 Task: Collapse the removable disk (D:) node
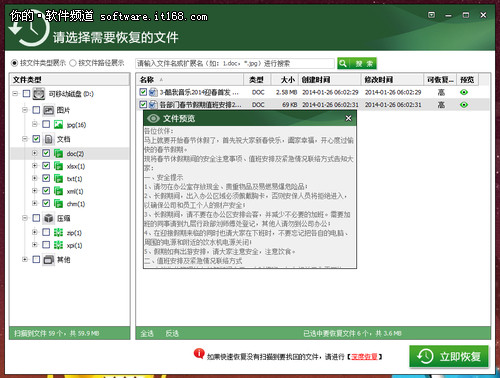tap(15, 94)
